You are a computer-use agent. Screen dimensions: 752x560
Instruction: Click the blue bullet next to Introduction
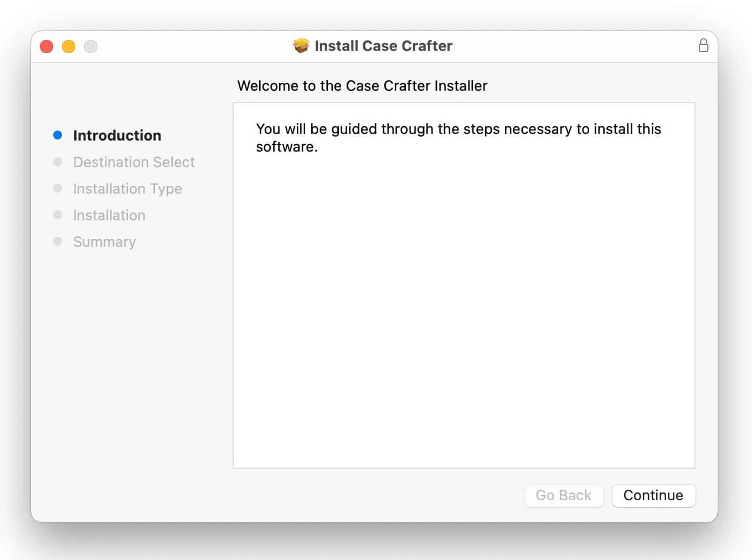[x=58, y=135]
